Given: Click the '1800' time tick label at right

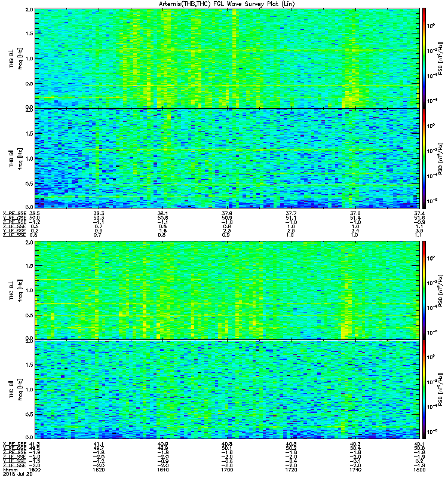Looking at the screenshot, I should 419,470.
